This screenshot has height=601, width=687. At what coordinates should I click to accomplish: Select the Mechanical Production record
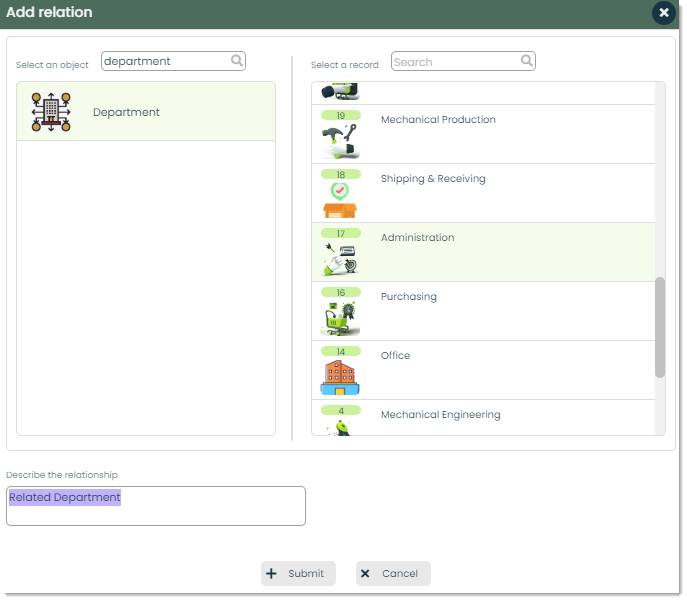click(483, 134)
